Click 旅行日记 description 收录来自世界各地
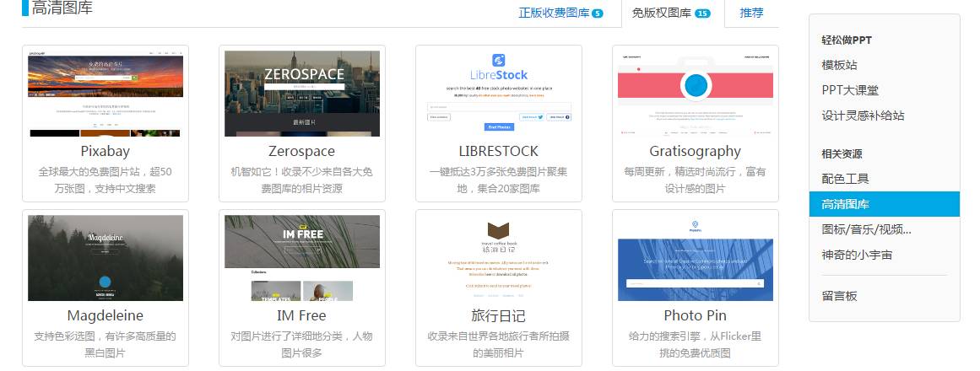The width and height of the screenshot is (980, 371). point(499,344)
